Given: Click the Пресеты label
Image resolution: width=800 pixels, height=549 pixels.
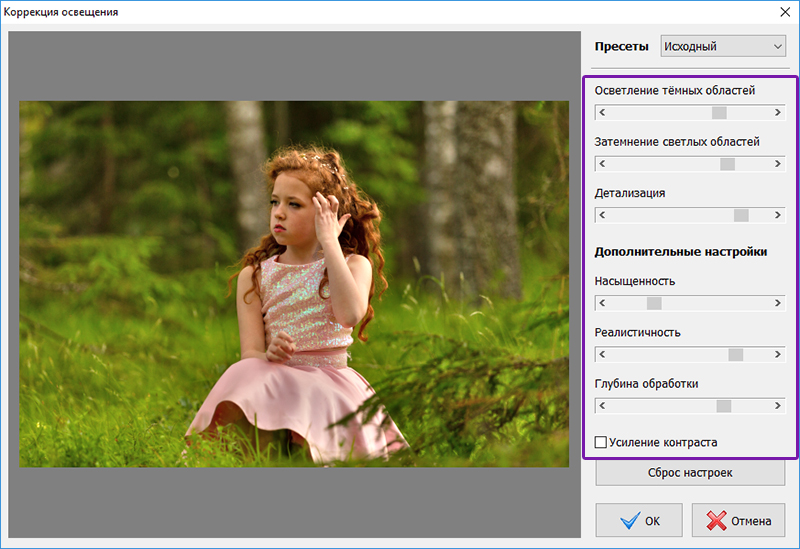Looking at the screenshot, I should pyautogui.click(x=621, y=46).
